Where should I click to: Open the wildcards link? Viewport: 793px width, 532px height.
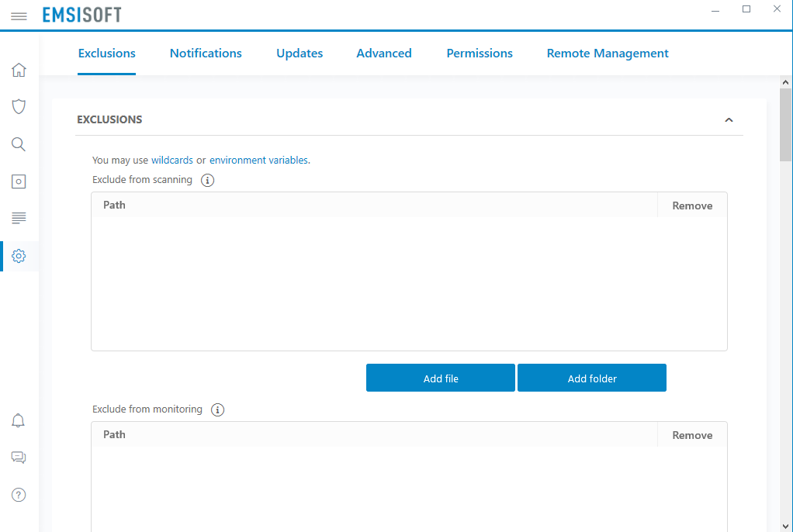pos(172,160)
